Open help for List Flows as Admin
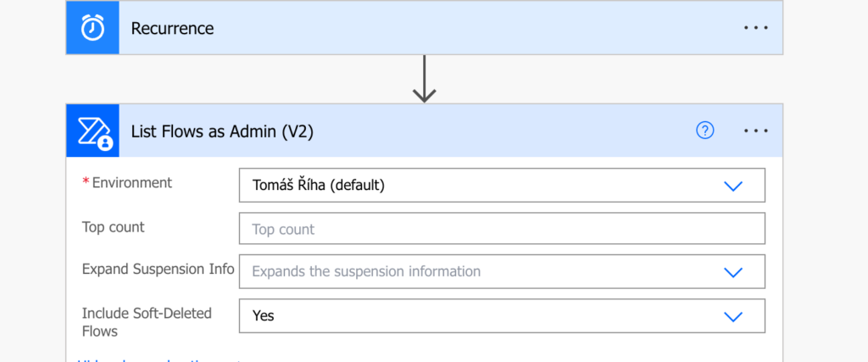 (x=704, y=131)
